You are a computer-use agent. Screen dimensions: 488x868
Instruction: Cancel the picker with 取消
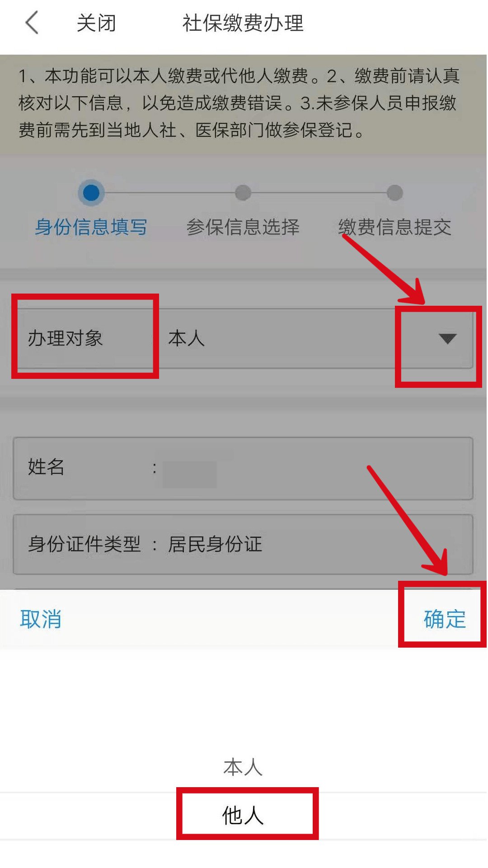(41, 619)
